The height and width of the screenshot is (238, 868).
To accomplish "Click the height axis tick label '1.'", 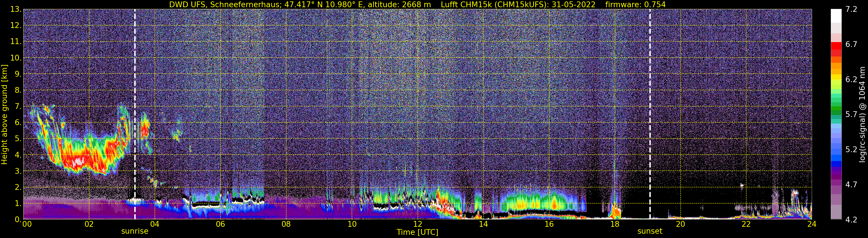I will click(x=18, y=203).
